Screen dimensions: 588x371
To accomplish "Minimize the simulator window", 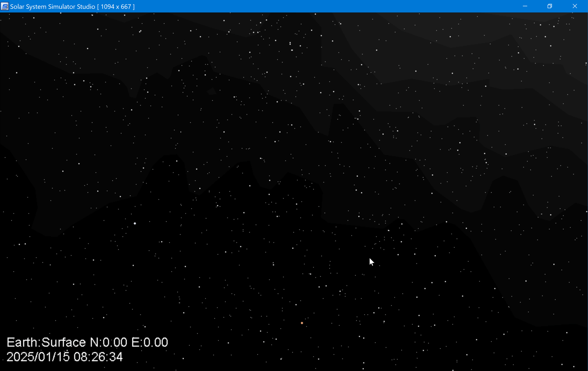I will [x=525, y=6].
